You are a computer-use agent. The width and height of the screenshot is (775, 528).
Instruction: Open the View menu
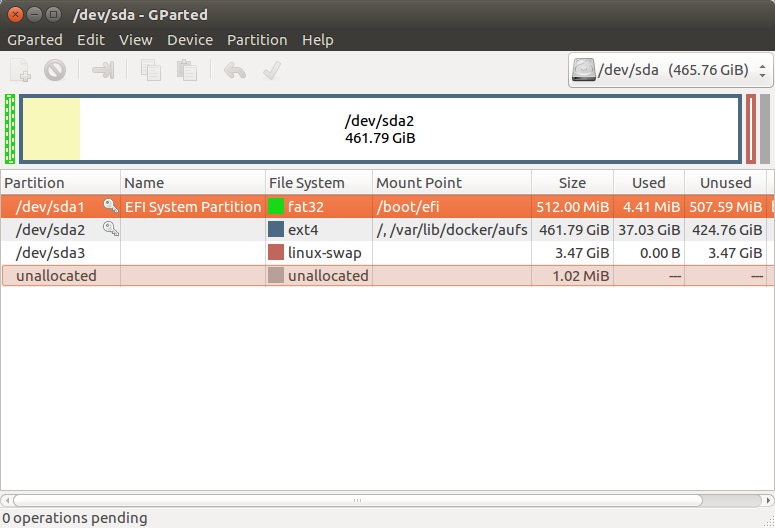click(135, 40)
